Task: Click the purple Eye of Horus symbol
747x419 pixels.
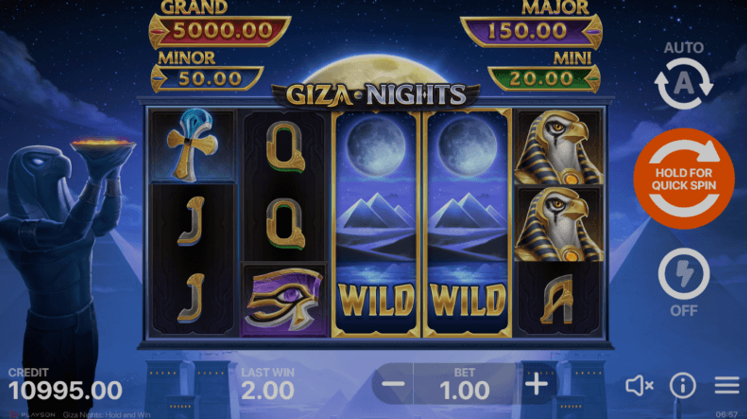Action: point(284,299)
